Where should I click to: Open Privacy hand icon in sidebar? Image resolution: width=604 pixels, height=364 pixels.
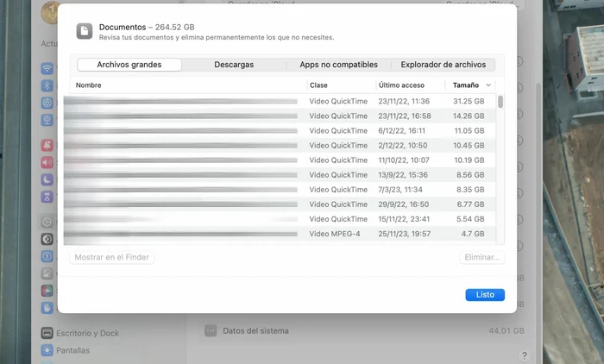47,307
